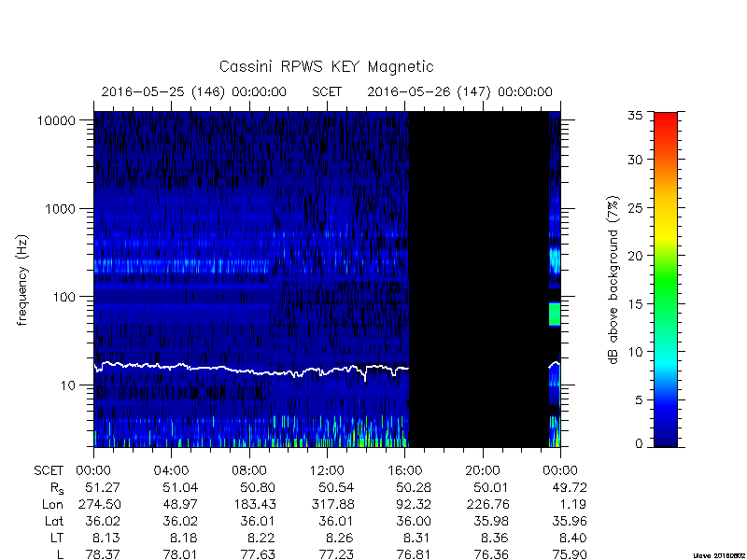Click the '10000' frequency tick label
Viewport: 747px width, 560px height.
point(56,121)
